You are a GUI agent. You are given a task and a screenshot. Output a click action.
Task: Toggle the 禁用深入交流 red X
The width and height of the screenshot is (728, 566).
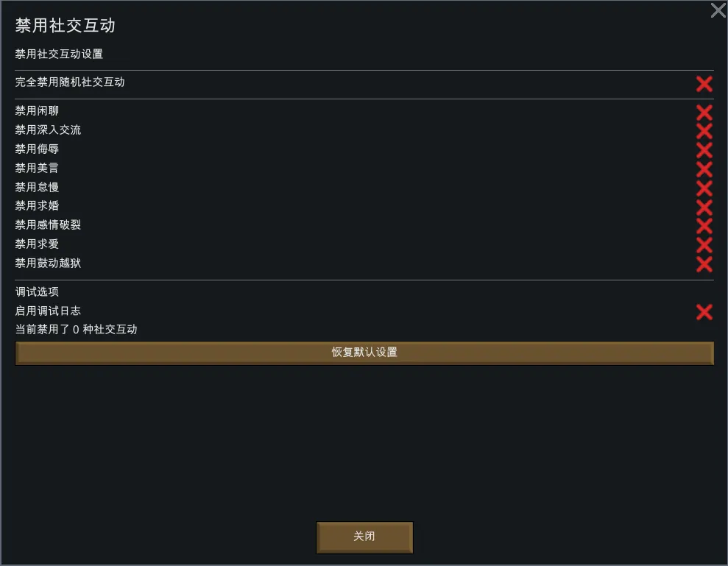tap(704, 132)
